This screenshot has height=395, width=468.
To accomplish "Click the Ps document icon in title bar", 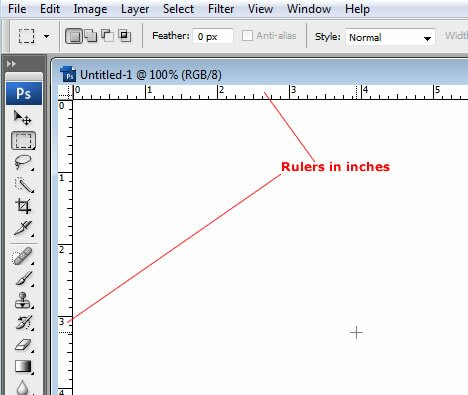I will (x=68, y=74).
